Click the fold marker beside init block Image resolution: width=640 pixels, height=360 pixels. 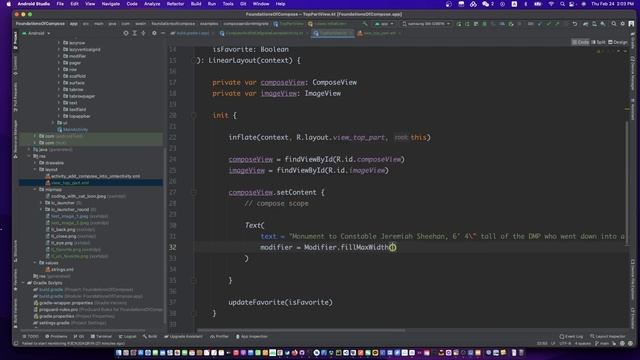tap(194, 116)
